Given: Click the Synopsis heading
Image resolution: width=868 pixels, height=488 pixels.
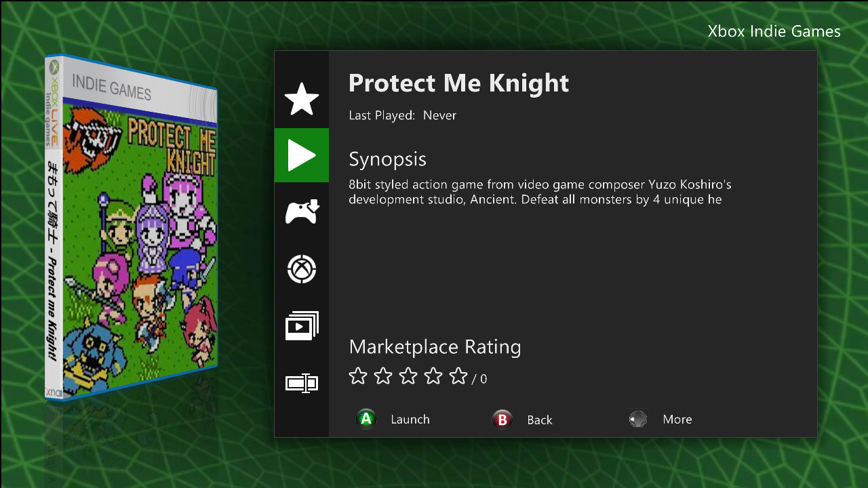Looking at the screenshot, I should [x=387, y=160].
